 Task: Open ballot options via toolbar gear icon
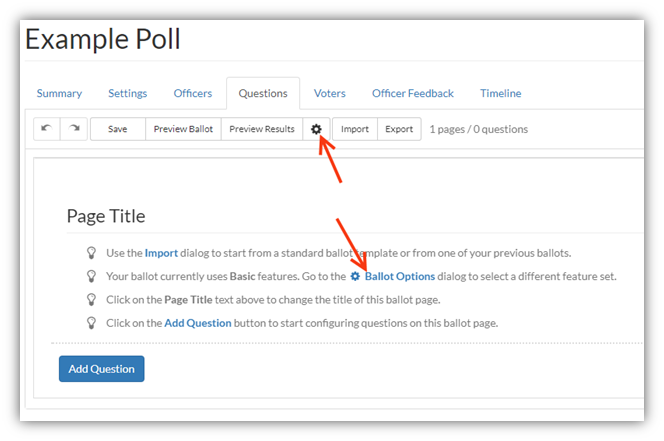pos(316,129)
